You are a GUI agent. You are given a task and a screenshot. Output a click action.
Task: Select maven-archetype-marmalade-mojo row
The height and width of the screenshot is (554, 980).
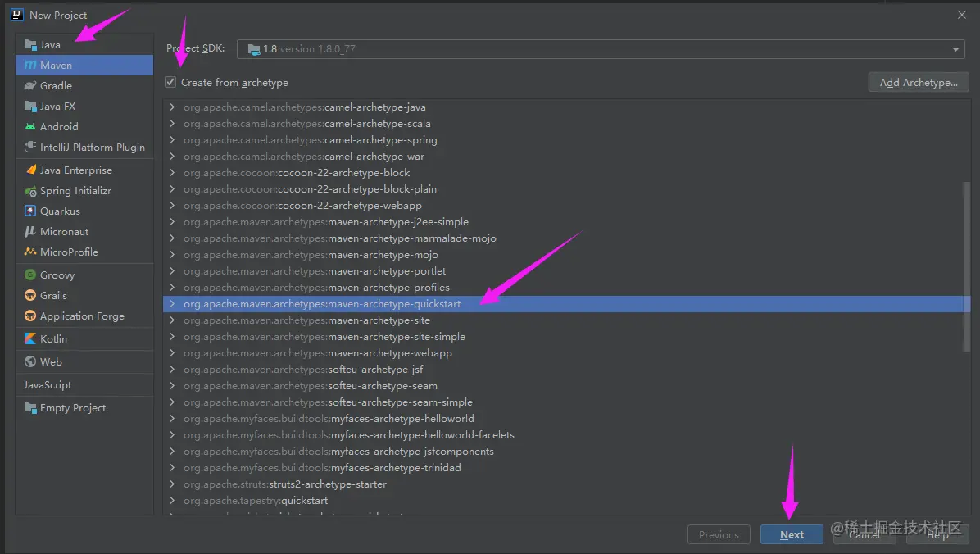(x=566, y=238)
